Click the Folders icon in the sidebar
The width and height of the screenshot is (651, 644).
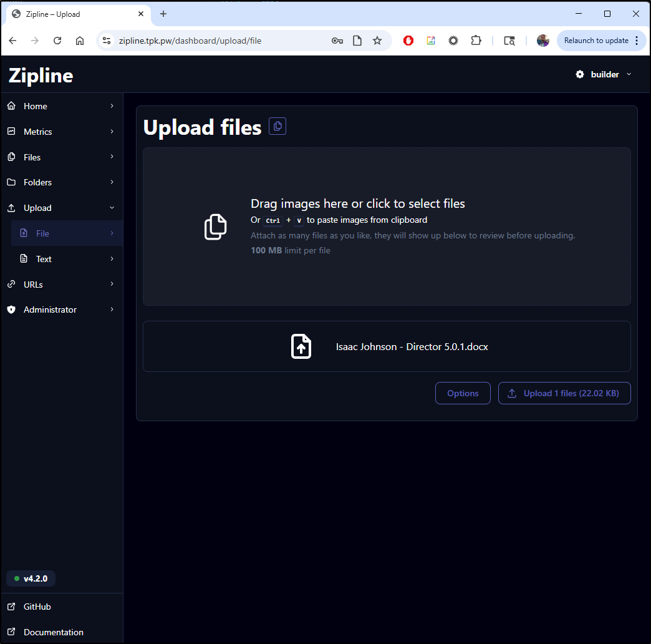pos(12,182)
